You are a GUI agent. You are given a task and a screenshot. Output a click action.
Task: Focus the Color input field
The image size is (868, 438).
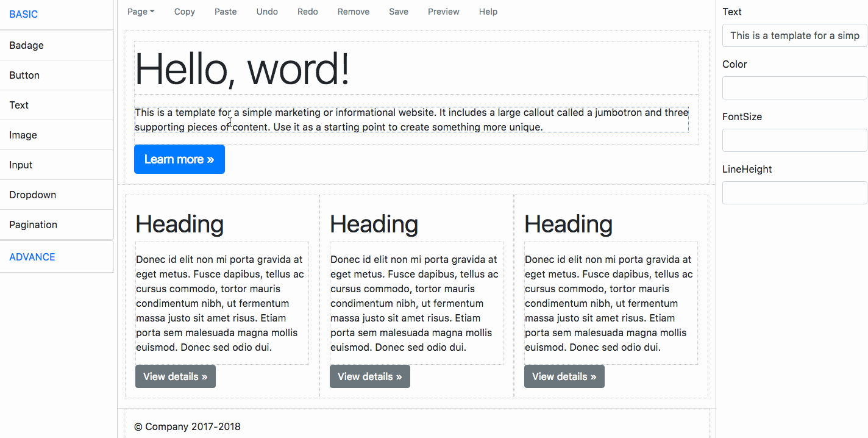[x=794, y=88]
